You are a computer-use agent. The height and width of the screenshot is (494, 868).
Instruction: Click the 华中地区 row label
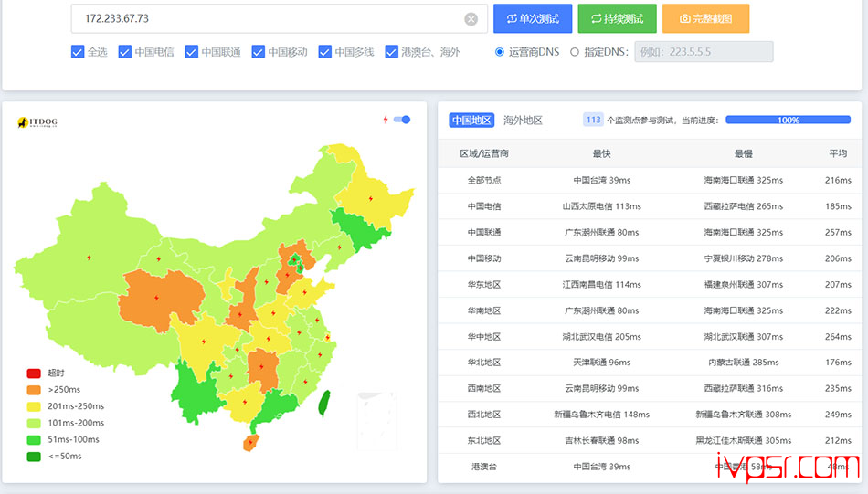484,337
